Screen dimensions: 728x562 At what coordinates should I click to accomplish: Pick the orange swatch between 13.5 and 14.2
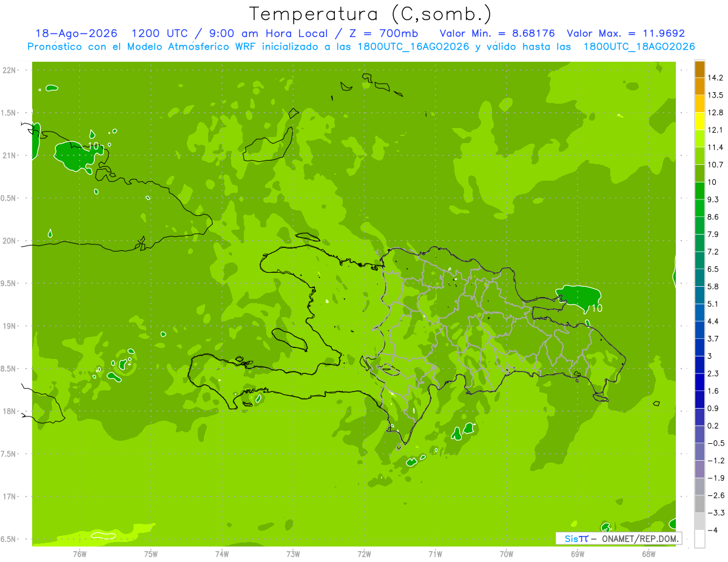tap(699, 86)
